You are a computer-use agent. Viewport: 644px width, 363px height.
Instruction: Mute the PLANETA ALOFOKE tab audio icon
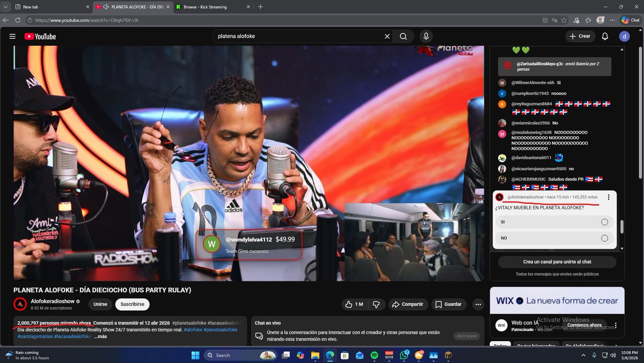106,7
